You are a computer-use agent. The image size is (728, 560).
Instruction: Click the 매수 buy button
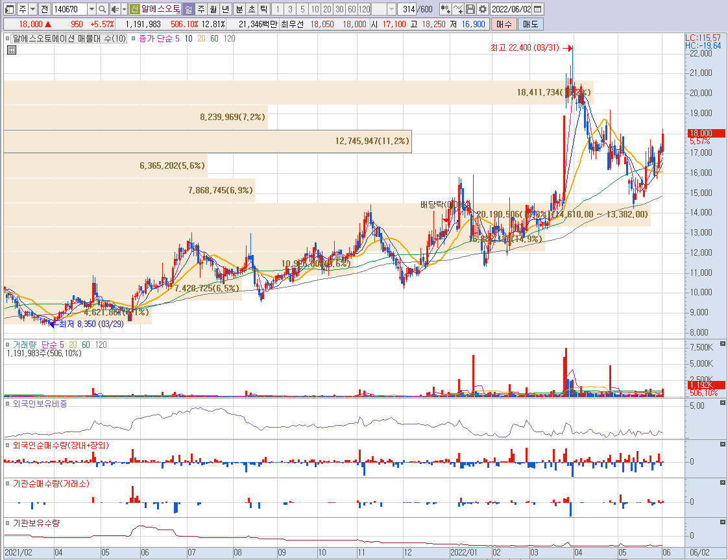[504, 24]
